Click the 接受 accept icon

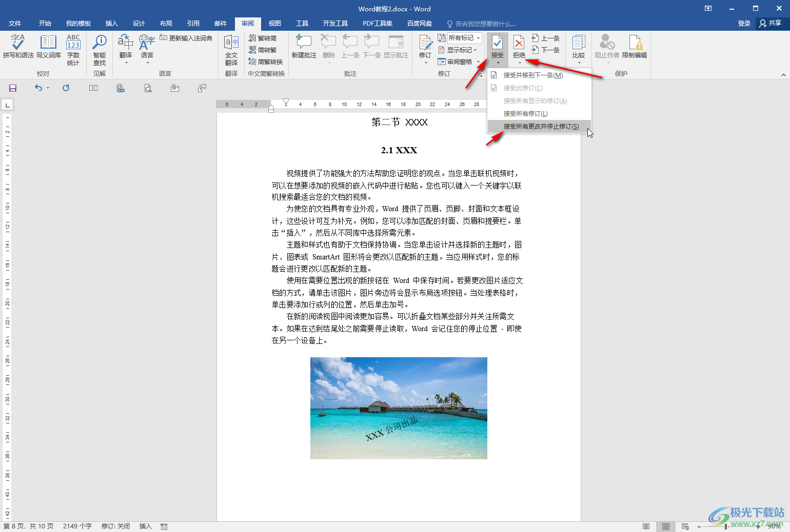tap(497, 44)
